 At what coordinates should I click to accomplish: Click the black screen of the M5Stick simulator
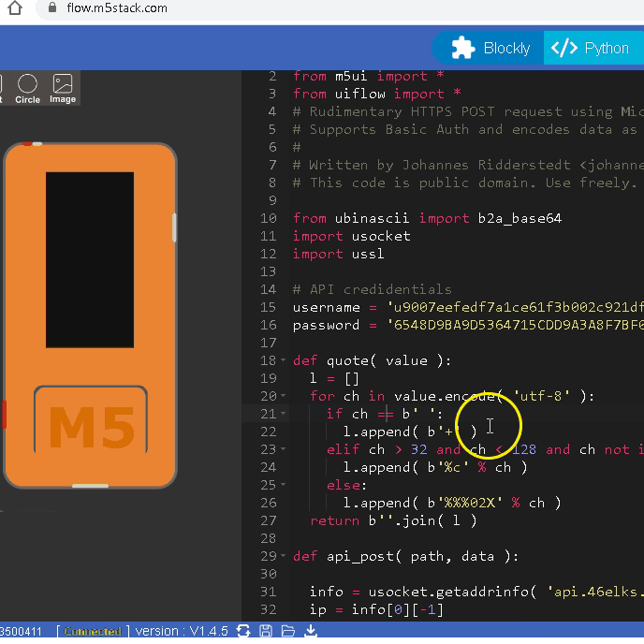[x=90, y=260]
